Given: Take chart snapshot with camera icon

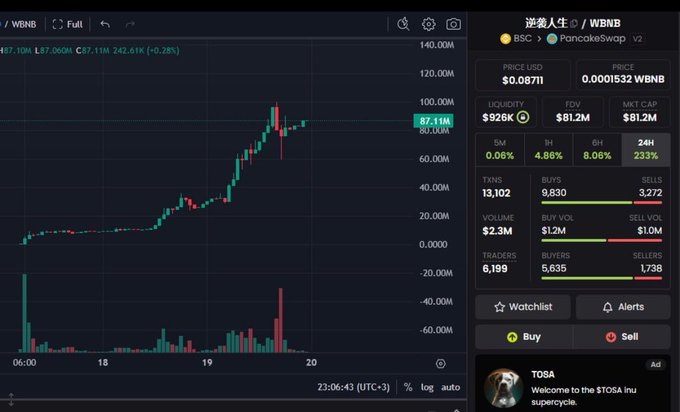Looking at the screenshot, I should [454, 24].
